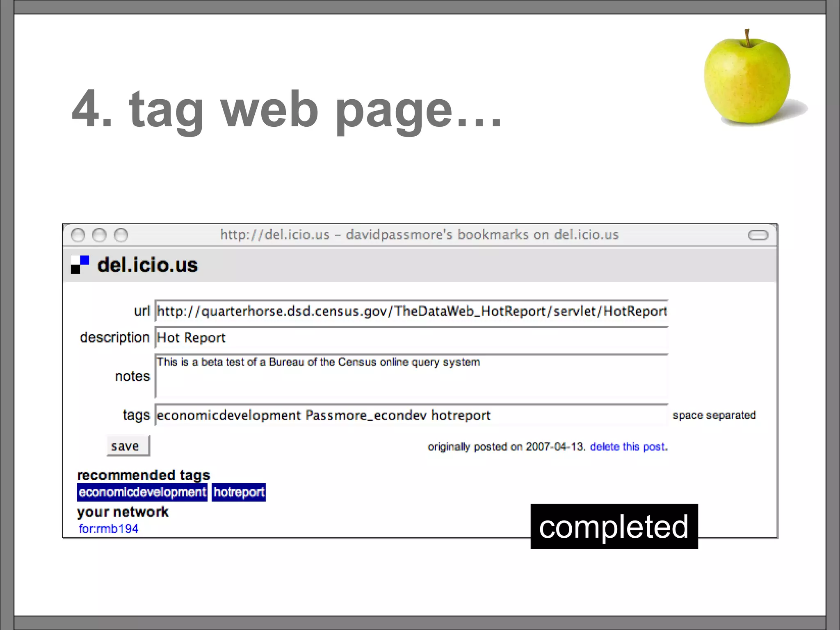Viewport: 840px width, 630px height.
Task: Click inside the notes text area
Action: (411, 376)
